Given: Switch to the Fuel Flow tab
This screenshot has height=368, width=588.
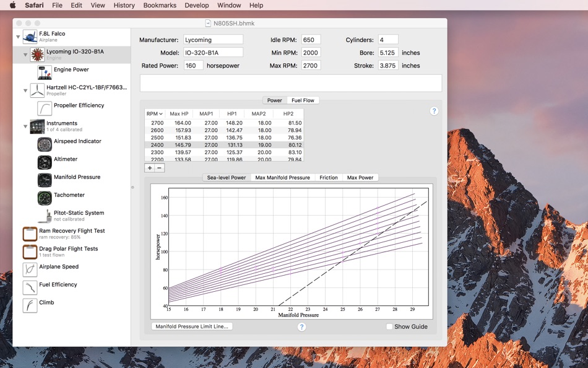Looking at the screenshot, I should [303, 100].
